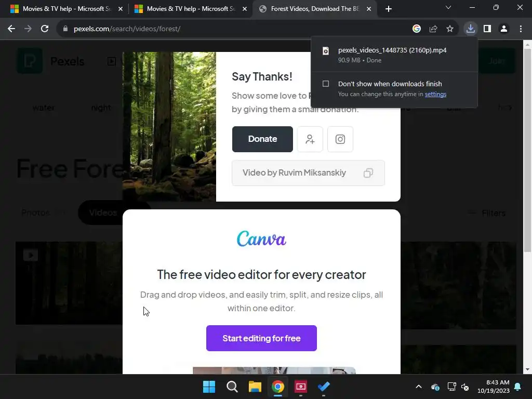Open the blue checkmark To Do app
The width and height of the screenshot is (532, 399).
[324, 387]
